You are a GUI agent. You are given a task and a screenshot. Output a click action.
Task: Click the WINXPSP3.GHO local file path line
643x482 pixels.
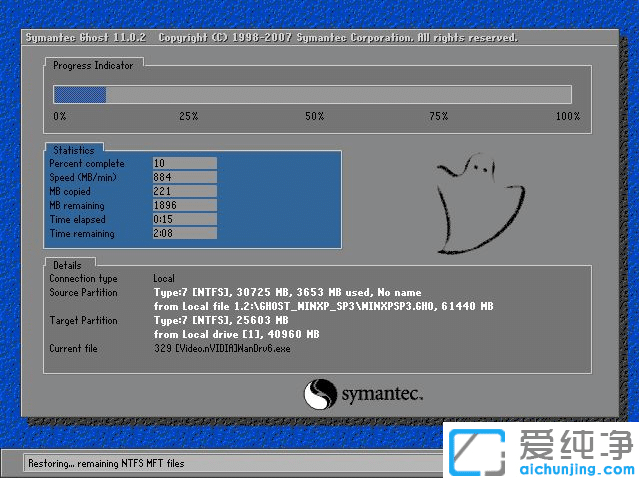coord(324,306)
